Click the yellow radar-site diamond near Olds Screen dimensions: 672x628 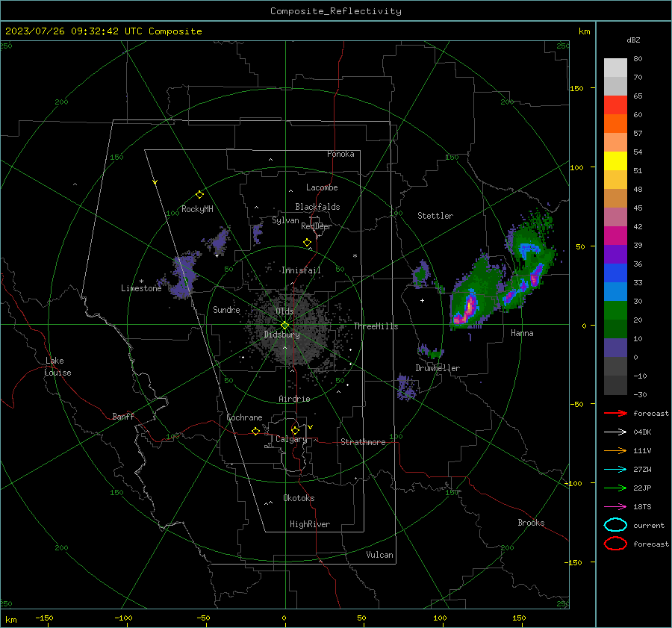284,326
